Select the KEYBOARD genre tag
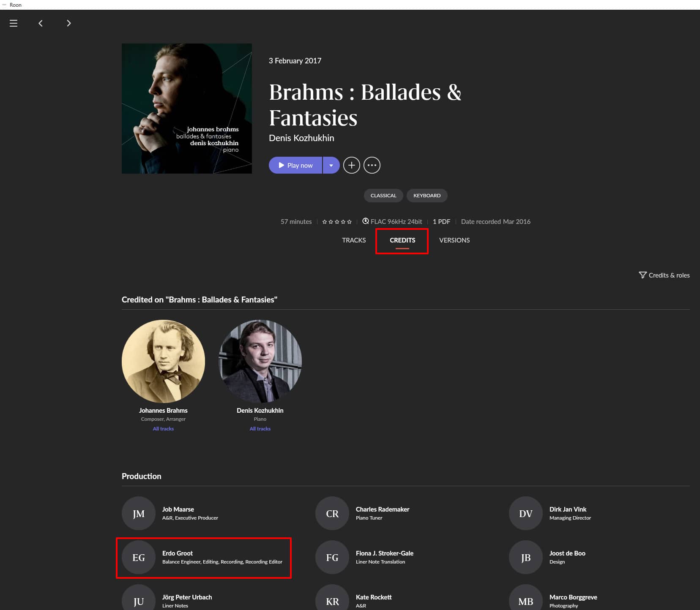This screenshot has height=610, width=700. pos(427,196)
